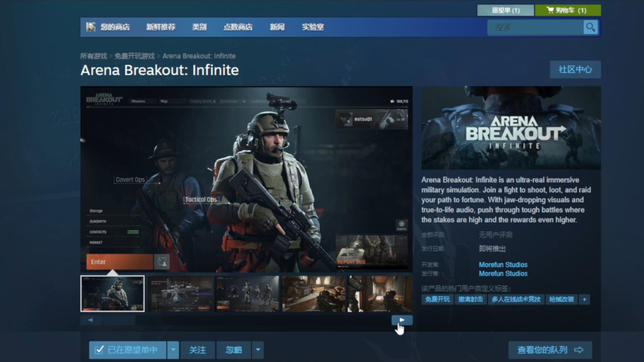Click the screenshot carousel scrollbar handle
The height and width of the screenshot is (362, 644).
(x=118, y=320)
